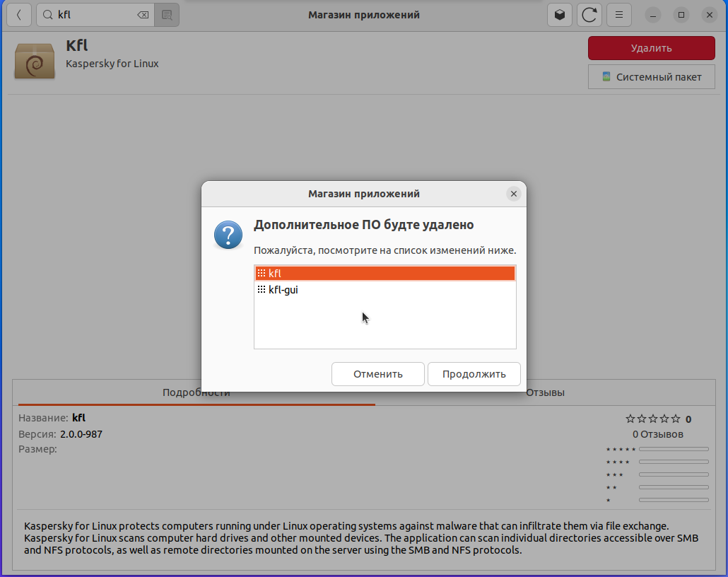Click the five-star rating progress bar
This screenshot has width=728, height=577.
pyautogui.click(x=674, y=449)
